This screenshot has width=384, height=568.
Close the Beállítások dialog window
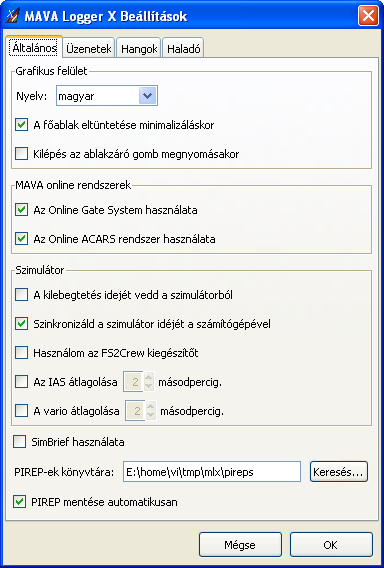coord(368,16)
